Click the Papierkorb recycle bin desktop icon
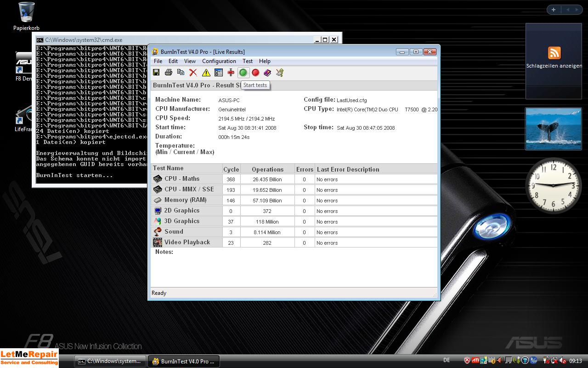Screen dimensions: 588x368 26,17
